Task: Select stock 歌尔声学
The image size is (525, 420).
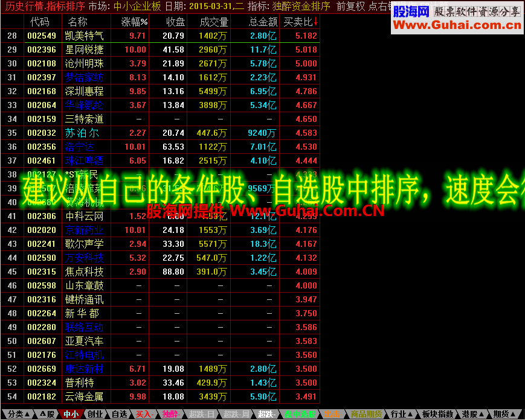Action: tap(85, 244)
